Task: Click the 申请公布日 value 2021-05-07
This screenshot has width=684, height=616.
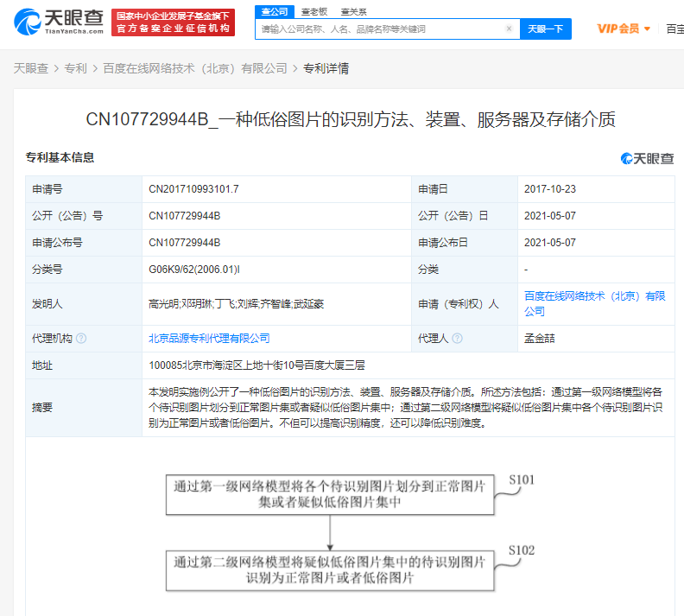Action: point(549,242)
